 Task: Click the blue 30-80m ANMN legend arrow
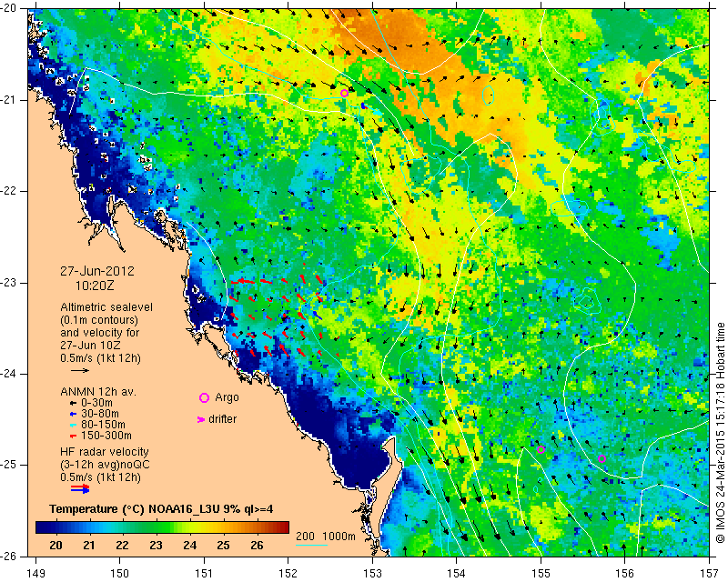[x=73, y=414]
